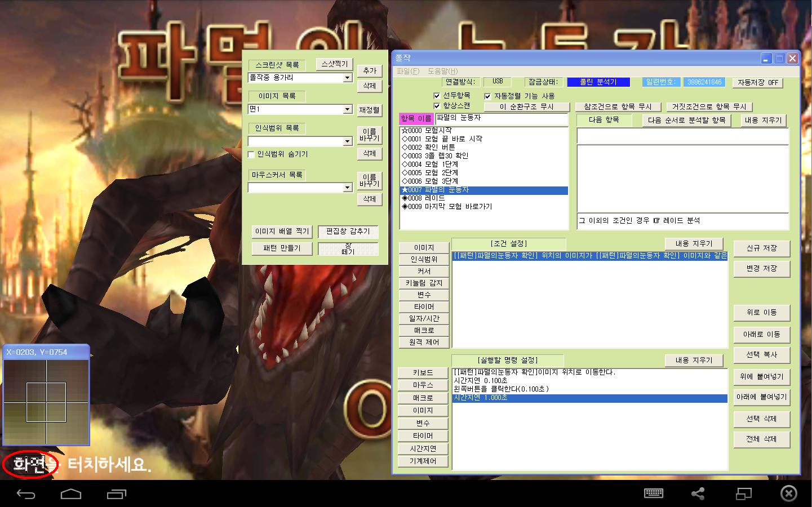This screenshot has height=507, width=812.
Task: Toggle the 선두항목 checkbox
Action: [437, 96]
